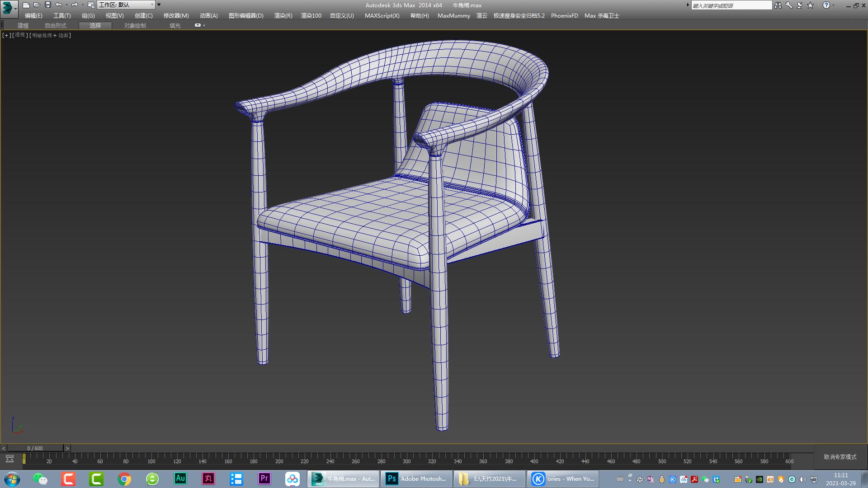
Task: Save the scene with the Save icon
Action: tap(47, 5)
